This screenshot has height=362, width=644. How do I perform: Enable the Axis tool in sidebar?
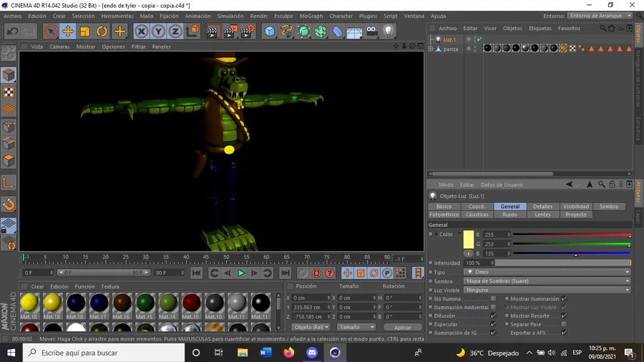pos(9,183)
